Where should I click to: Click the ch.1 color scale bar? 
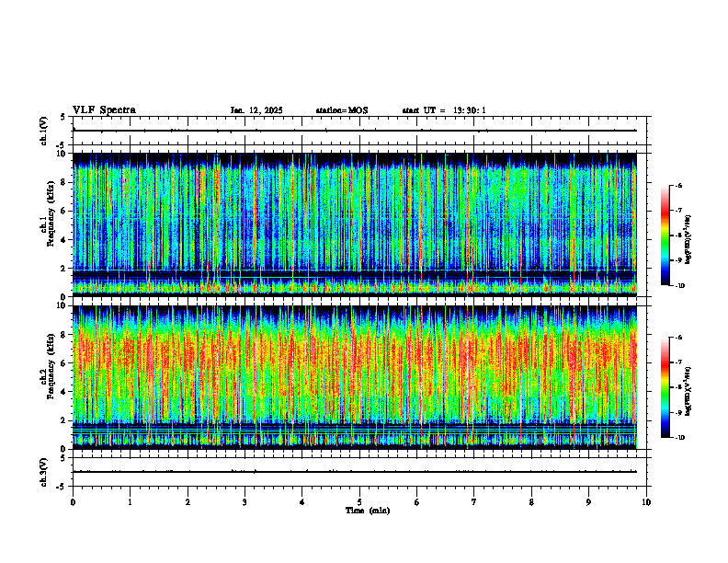click(665, 236)
